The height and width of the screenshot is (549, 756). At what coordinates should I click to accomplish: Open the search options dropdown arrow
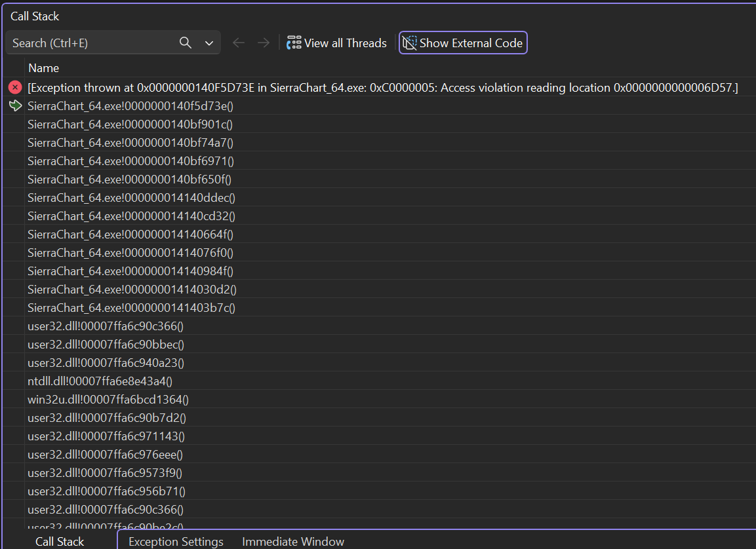209,43
